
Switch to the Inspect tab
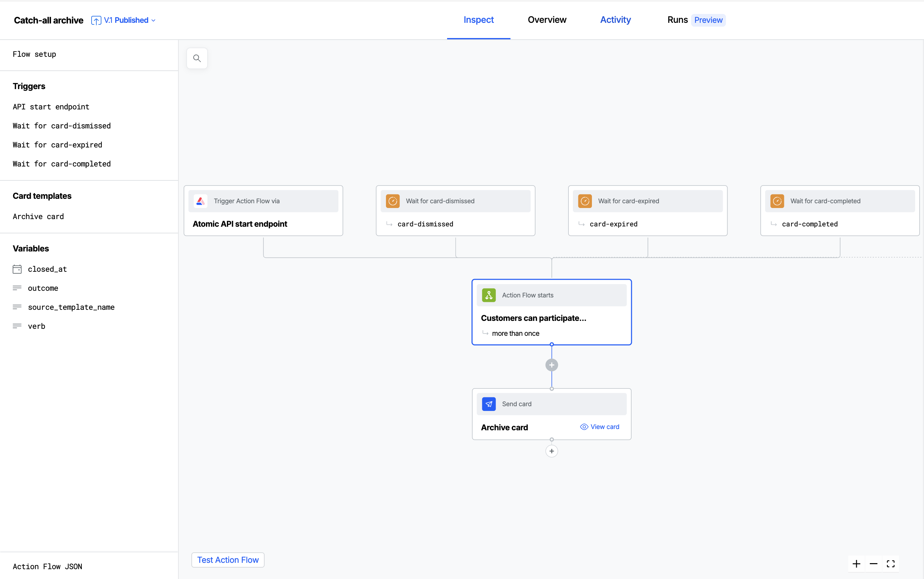[479, 20]
